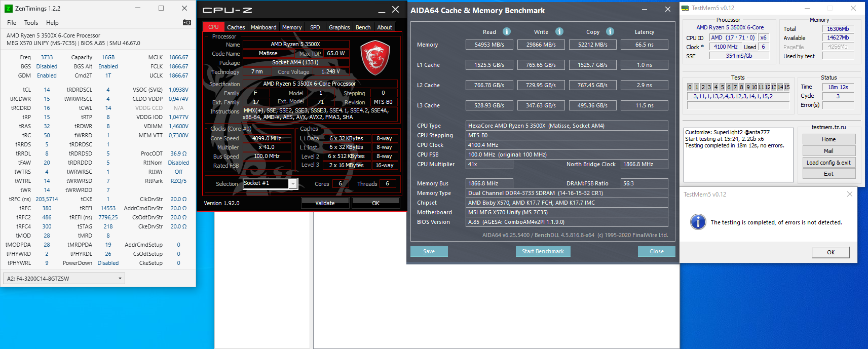Click the Memory Type Dual Channel DDR4-3733 field
The width and height of the screenshot is (868, 349).
(x=567, y=193)
